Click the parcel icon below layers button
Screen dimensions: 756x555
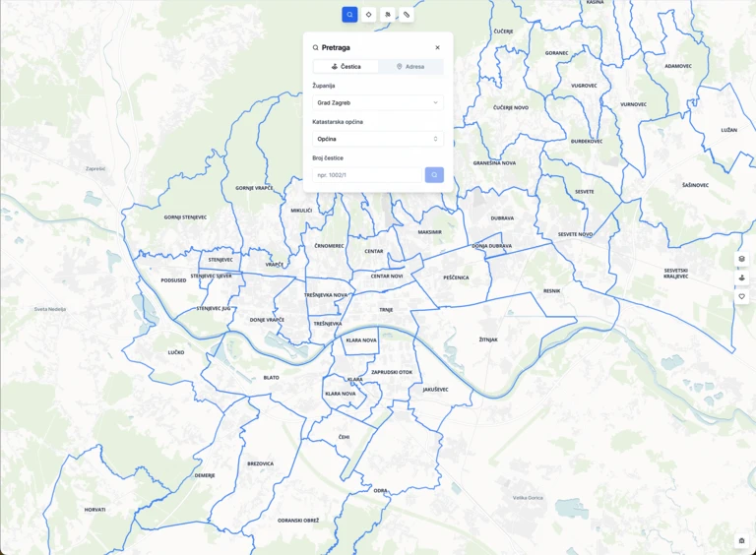(741, 277)
